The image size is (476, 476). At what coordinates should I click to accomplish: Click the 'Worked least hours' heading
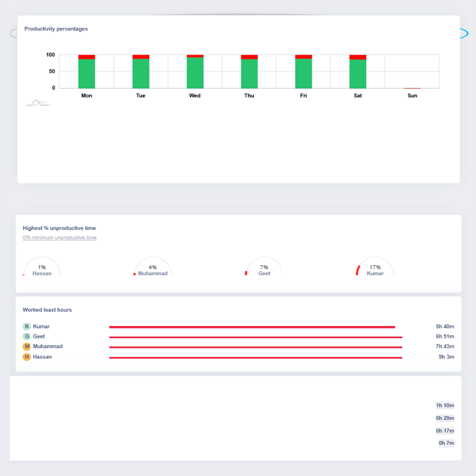(47, 310)
